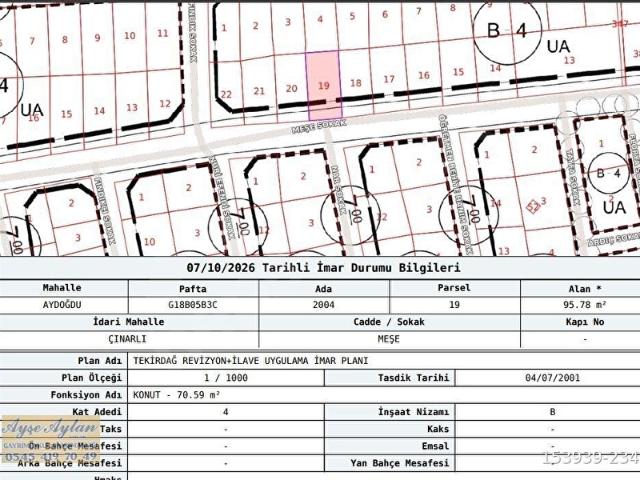Click the title '07/10/2026 Tarihli İmar Durumu Bilgileri'

click(323, 268)
